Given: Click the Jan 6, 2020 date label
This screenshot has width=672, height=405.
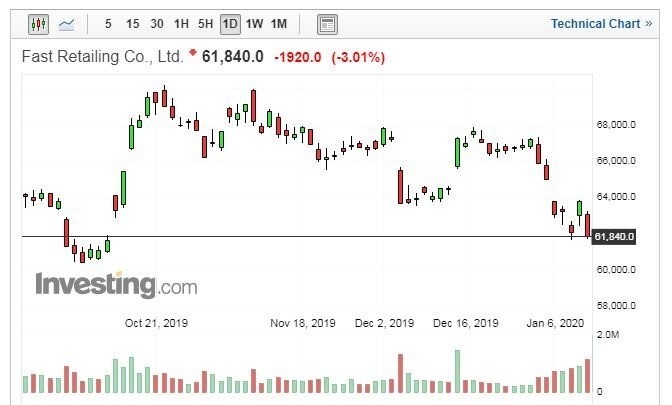Looking at the screenshot, I should 555,323.
